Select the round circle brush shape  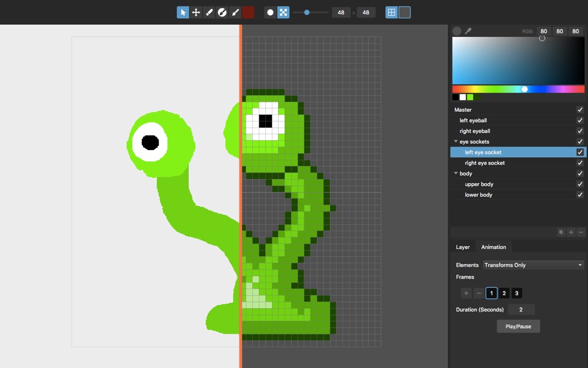pos(270,12)
